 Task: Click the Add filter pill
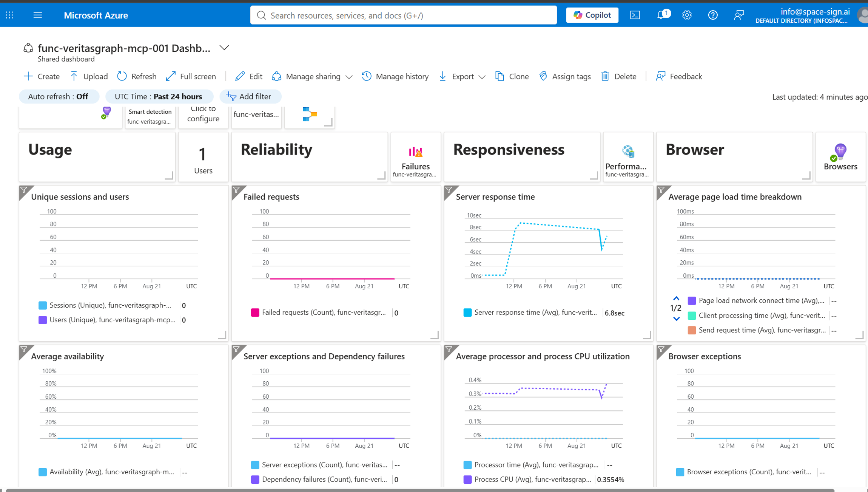(250, 96)
